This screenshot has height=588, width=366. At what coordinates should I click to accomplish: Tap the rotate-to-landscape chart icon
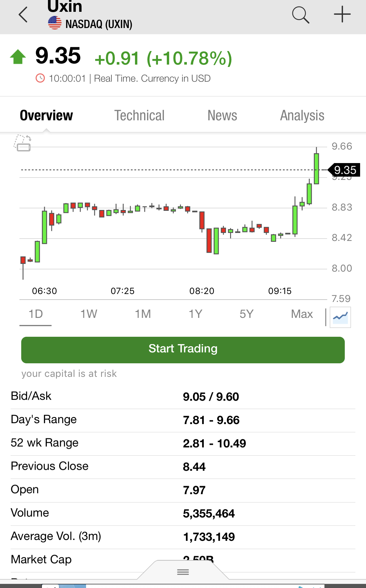click(x=23, y=143)
